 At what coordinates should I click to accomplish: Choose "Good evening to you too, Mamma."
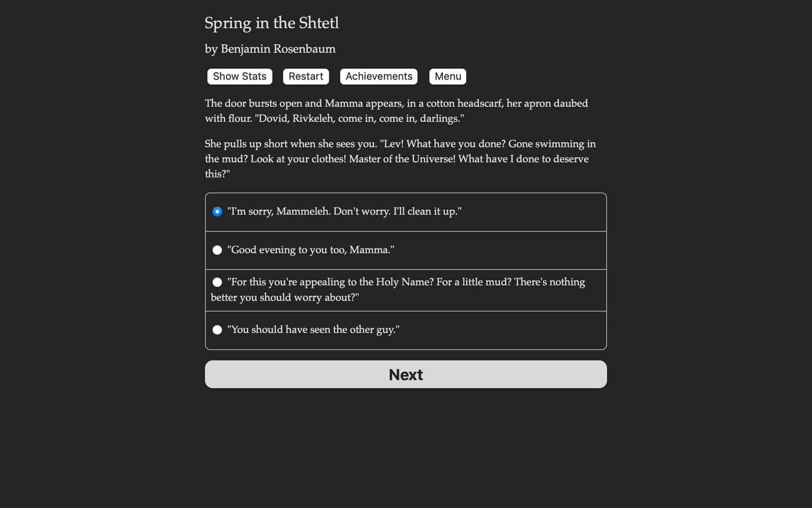[x=311, y=250]
